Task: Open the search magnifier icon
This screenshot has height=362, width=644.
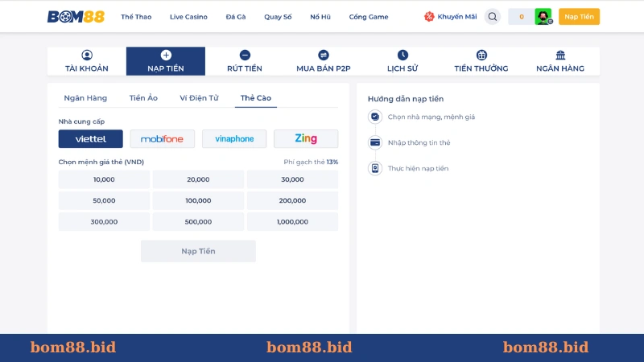Action: coord(493,17)
